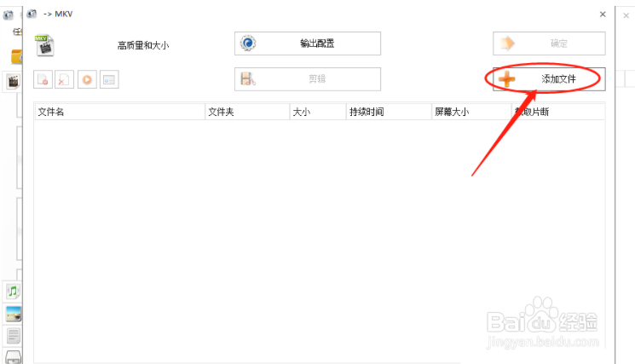Click the orange play preview icon
Viewport: 635px width, 364px height.
87,79
